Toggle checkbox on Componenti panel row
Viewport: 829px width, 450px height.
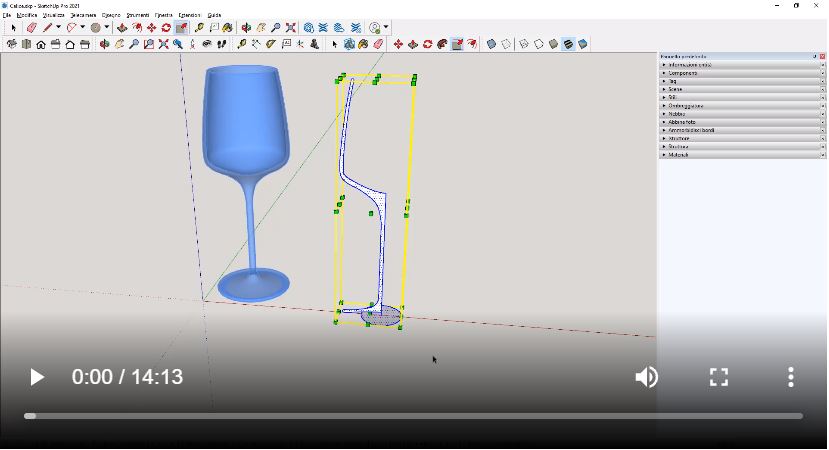pos(823,73)
